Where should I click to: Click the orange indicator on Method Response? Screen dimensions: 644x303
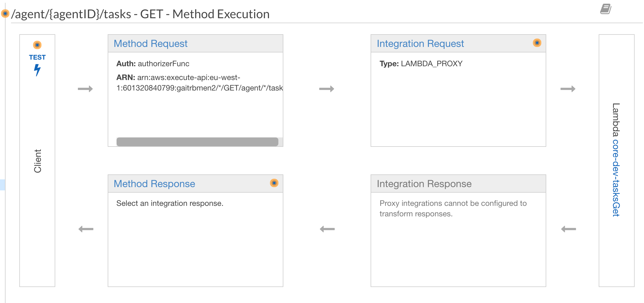pos(274,183)
